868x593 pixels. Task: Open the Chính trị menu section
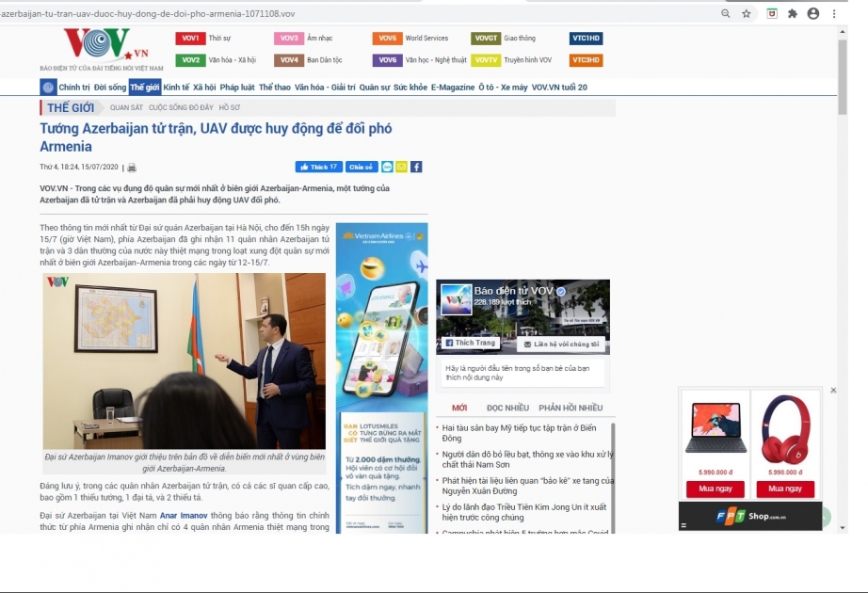tap(74, 87)
